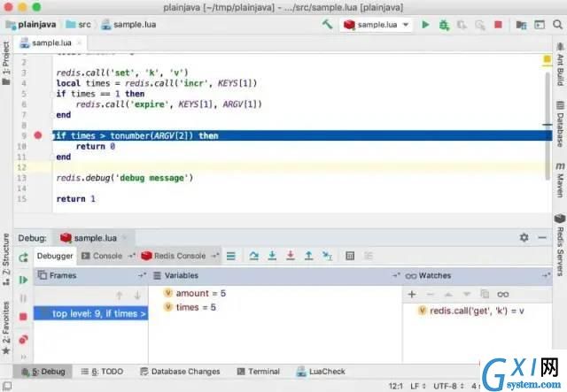Open the View Breakpoints icon
This screenshot has width=567, height=392.
tap(23, 339)
